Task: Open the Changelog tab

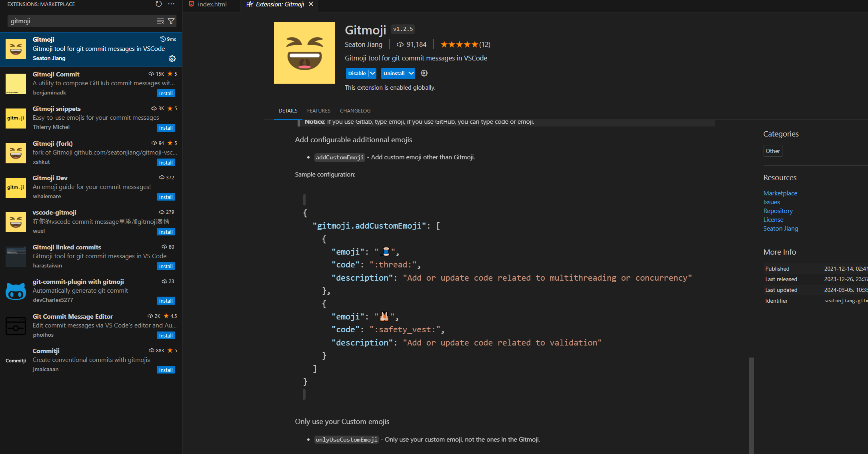Action: (355, 110)
